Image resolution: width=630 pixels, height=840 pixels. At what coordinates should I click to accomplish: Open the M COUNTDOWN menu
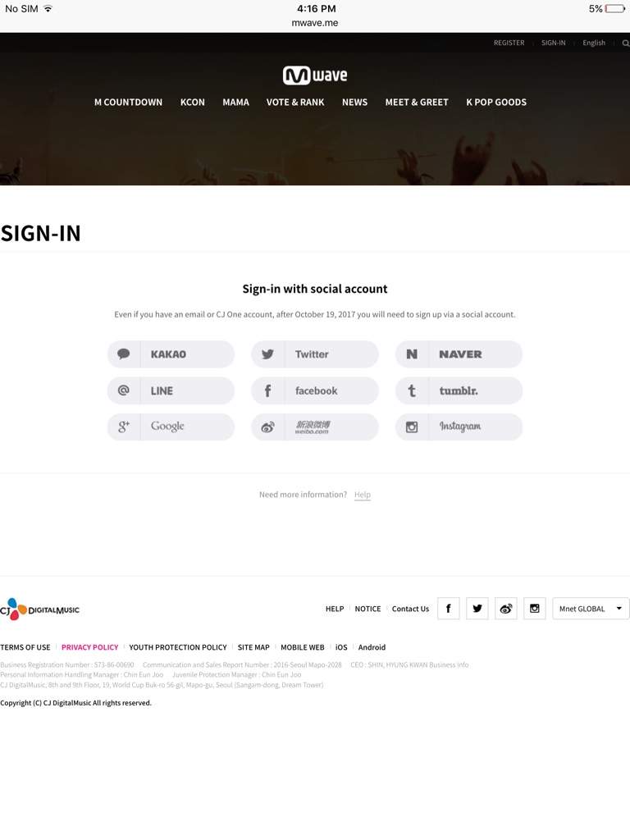[128, 102]
